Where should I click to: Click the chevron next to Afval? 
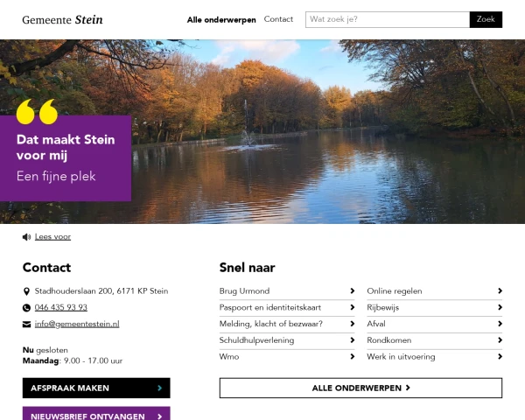(500, 324)
